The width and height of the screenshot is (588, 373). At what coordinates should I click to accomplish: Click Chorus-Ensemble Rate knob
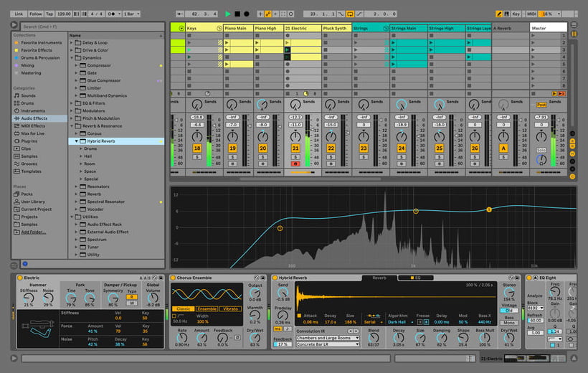pyautogui.click(x=182, y=338)
